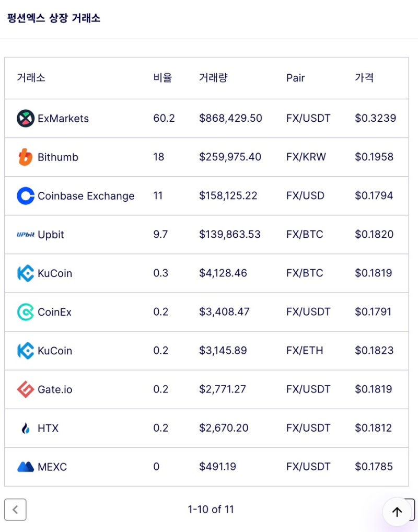This screenshot has height=532, width=418.
Task: Click the 거래소 column header
Action: [x=31, y=78]
